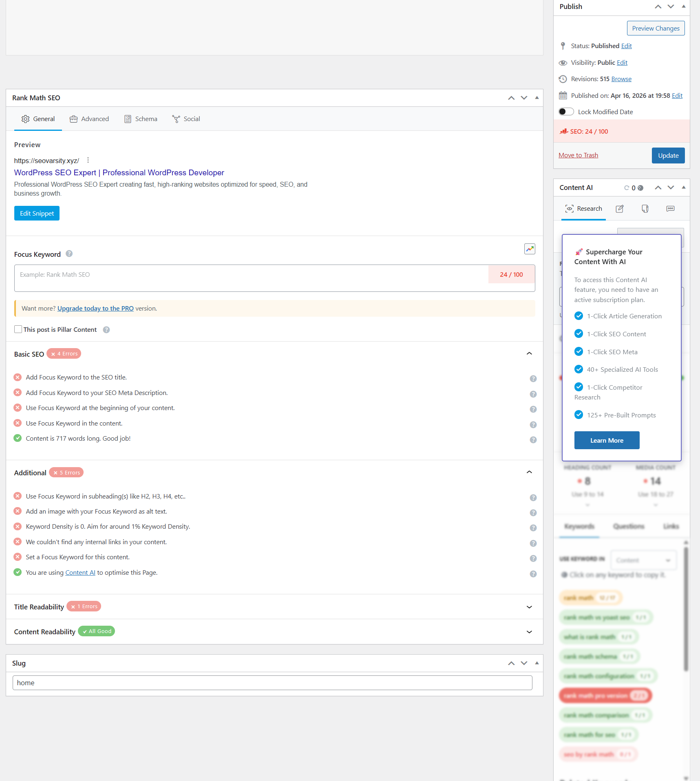Click the All Good badge
The width and height of the screenshot is (700, 781).
97,631
